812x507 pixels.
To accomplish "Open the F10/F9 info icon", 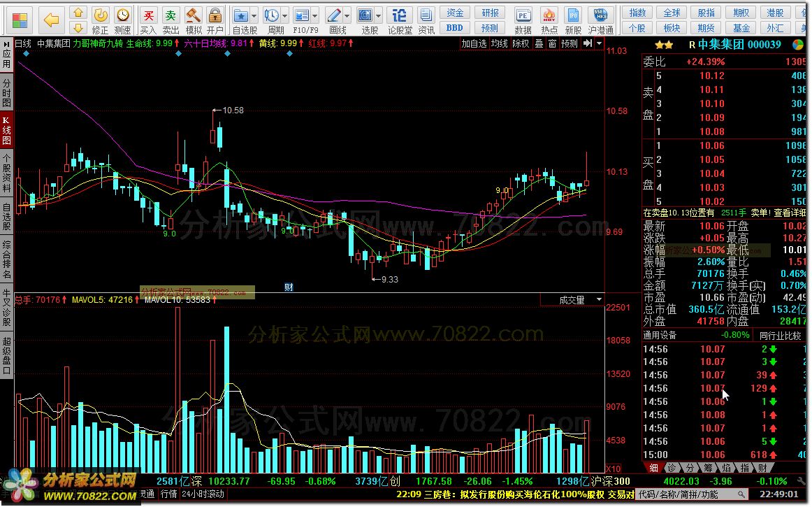I will (x=301, y=15).
